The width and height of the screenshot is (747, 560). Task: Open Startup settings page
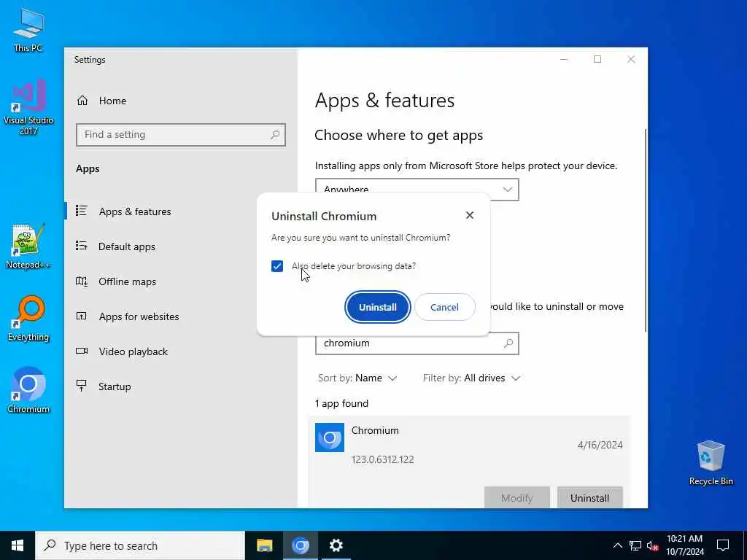click(115, 386)
